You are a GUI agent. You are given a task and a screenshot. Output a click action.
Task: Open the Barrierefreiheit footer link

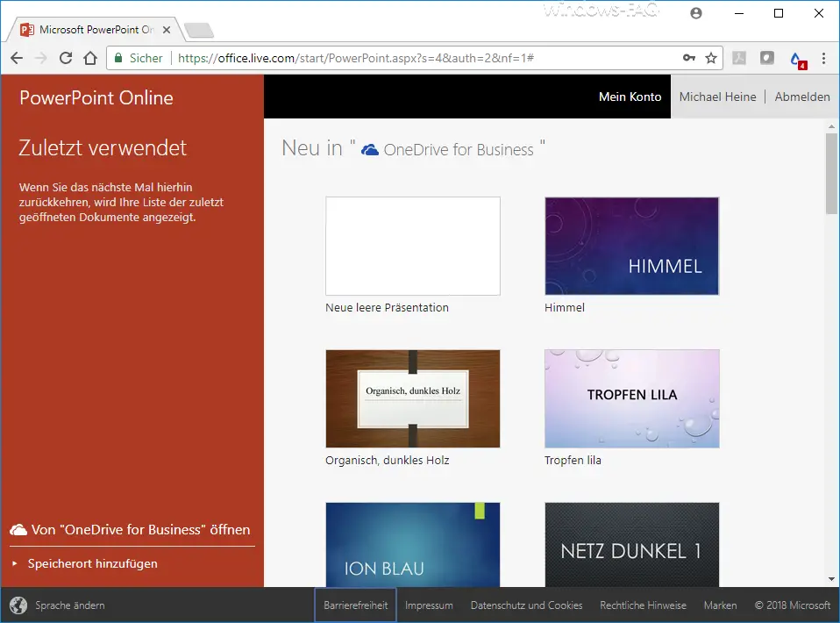pyautogui.click(x=356, y=605)
